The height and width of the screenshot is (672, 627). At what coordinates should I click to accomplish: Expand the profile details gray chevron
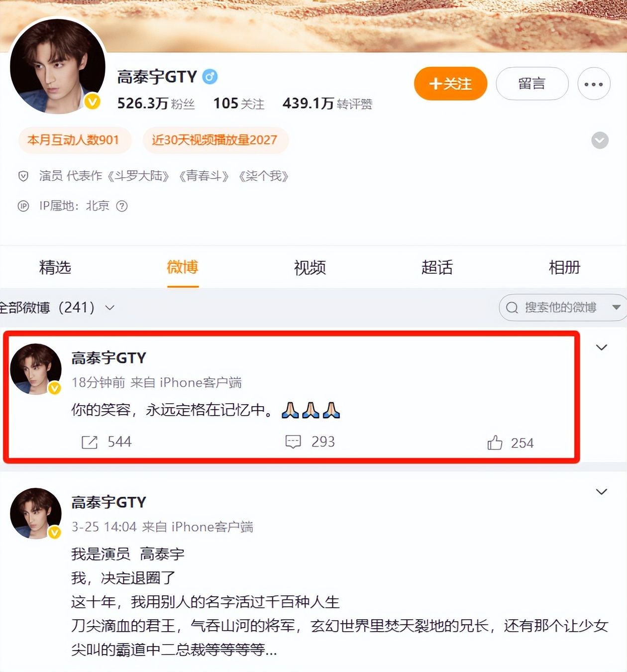coord(600,140)
